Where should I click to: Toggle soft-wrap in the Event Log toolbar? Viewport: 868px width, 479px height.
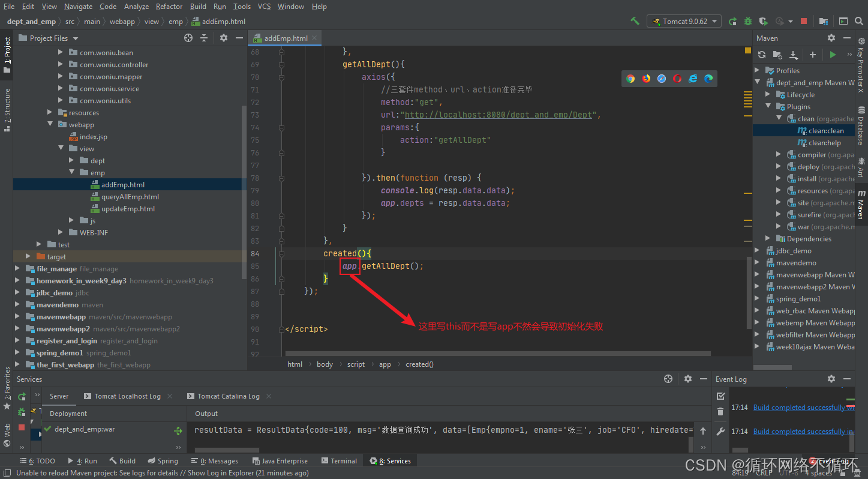[x=721, y=430]
